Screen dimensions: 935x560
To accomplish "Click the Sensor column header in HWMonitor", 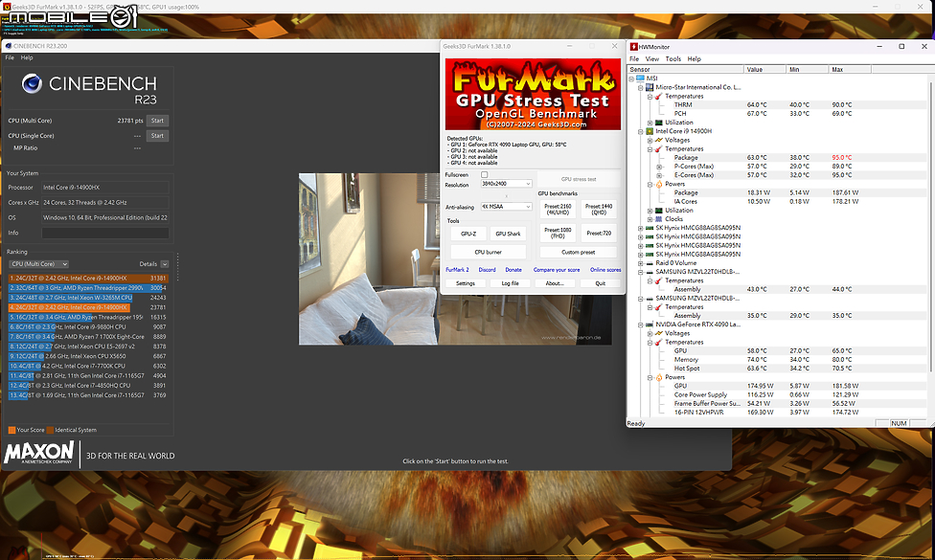I will point(686,69).
